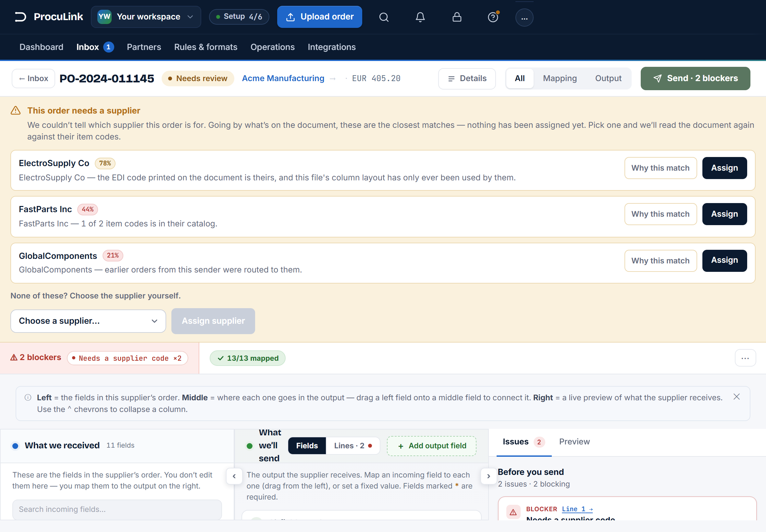Image resolution: width=766 pixels, height=532 pixels.
Task: Open the Choose a supplier dropdown
Action: click(x=88, y=321)
